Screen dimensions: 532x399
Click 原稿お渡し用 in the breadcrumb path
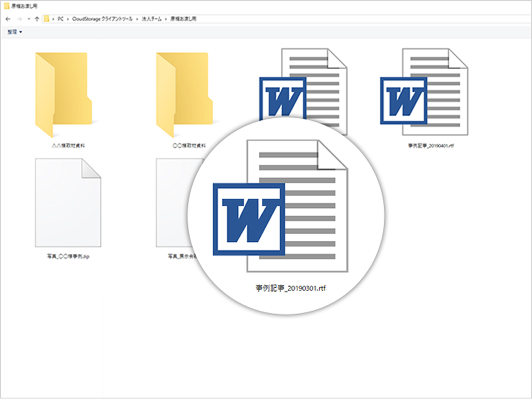click(183, 19)
